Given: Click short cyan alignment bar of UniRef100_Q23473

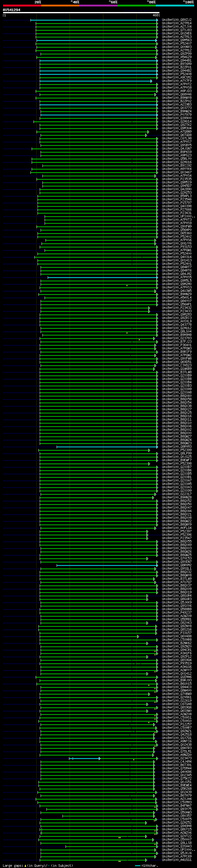Looking at the screenshot, I should click(85, 758).
